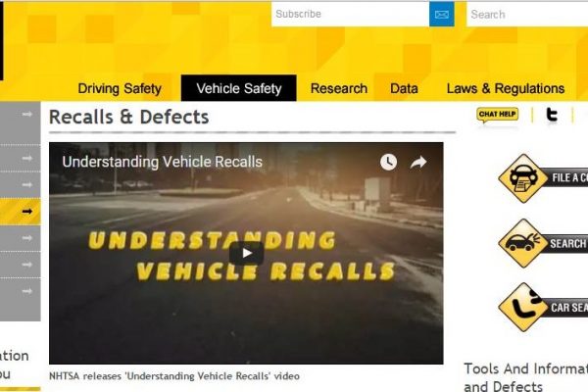Open the Vehicle Safety tab
The height and width of the screenshot is (392, 588).
(239, 88)
